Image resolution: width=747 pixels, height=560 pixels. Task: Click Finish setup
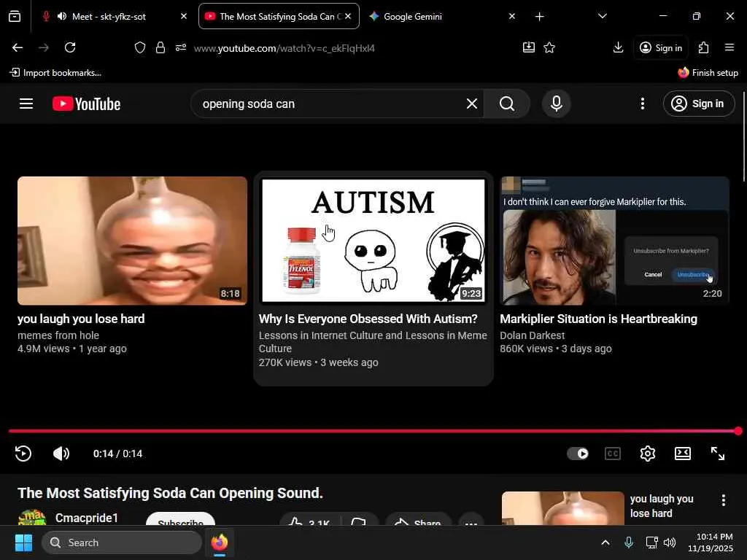pos(708,73)
